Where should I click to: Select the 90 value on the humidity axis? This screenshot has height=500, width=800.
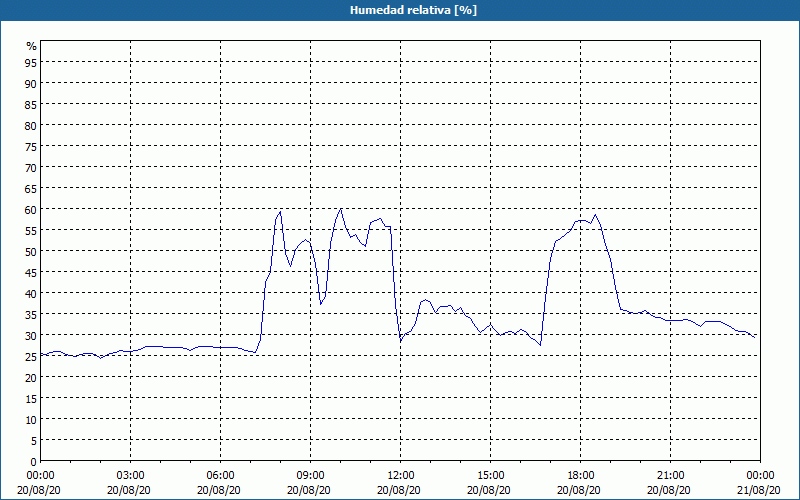pyautogui.click(x=31, y=83)
